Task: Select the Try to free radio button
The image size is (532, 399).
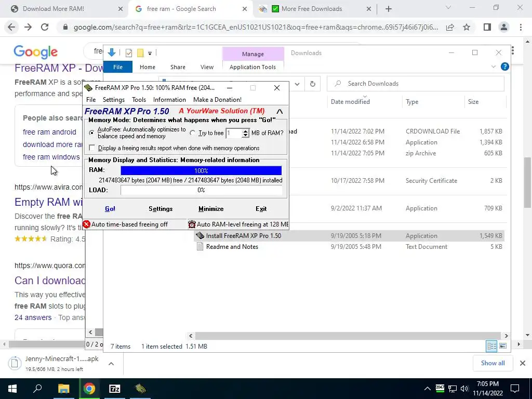Action: pyautogui.click(x=192, y=132)
